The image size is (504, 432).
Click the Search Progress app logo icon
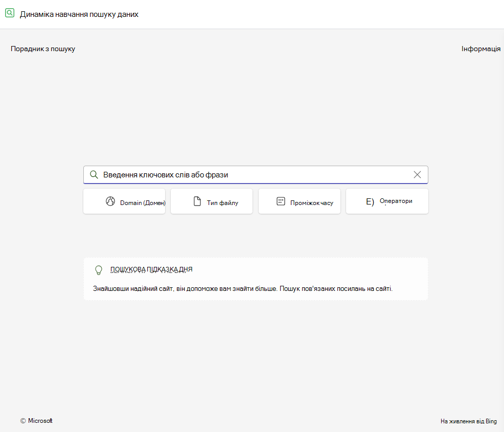(10, 13)
